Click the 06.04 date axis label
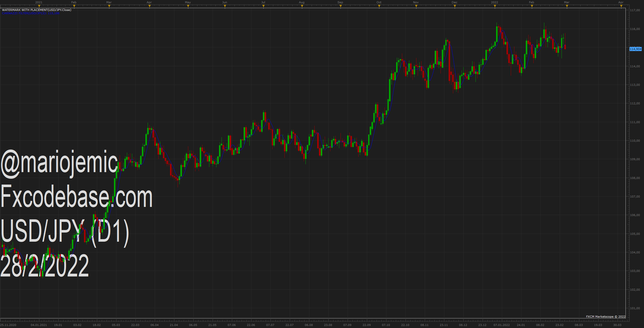The width and height of the screenshot is (644, 328). coord(155,325)
